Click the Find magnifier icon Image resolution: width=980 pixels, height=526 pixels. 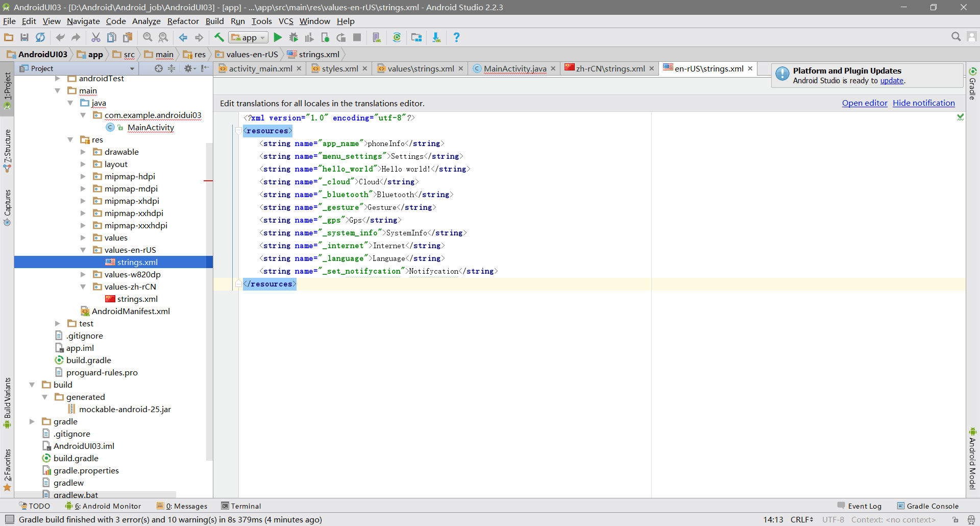tap(148, 37)
